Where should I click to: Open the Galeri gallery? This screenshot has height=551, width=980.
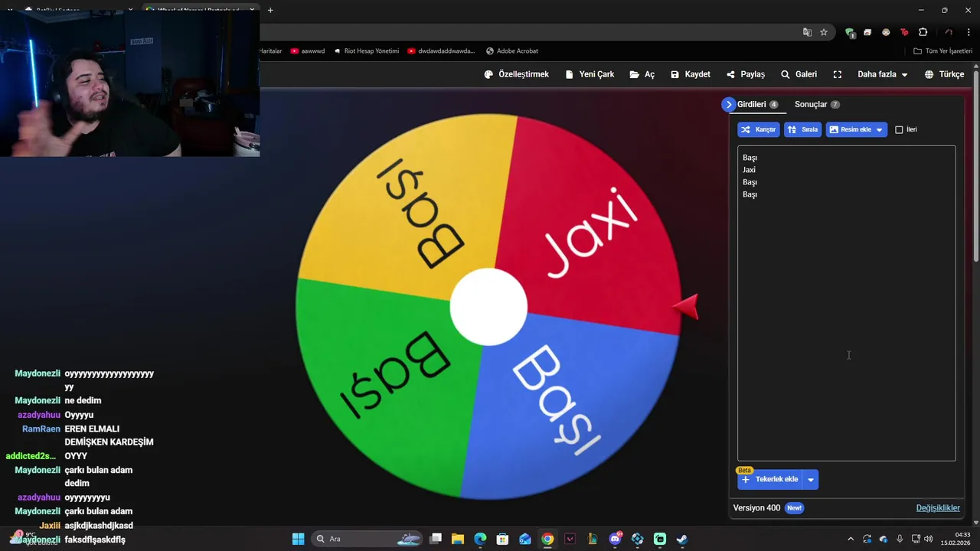799,74
